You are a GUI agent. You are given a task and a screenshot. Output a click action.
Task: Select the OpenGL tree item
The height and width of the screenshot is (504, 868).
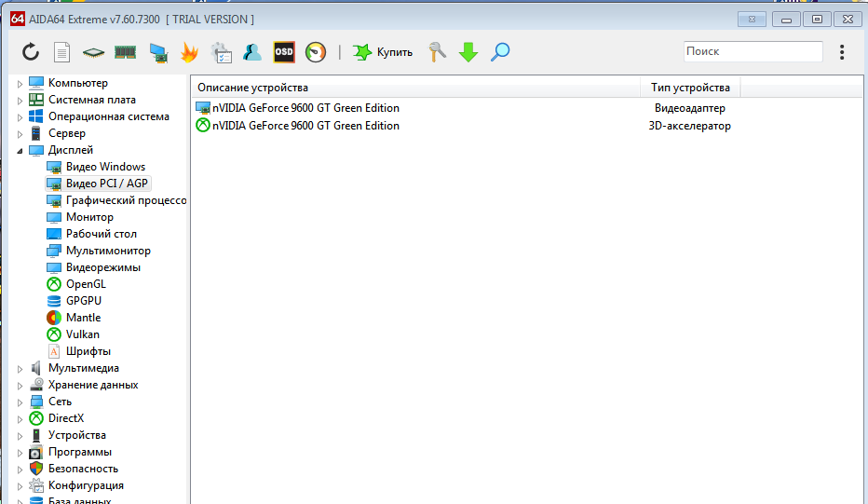pos(86,284)
